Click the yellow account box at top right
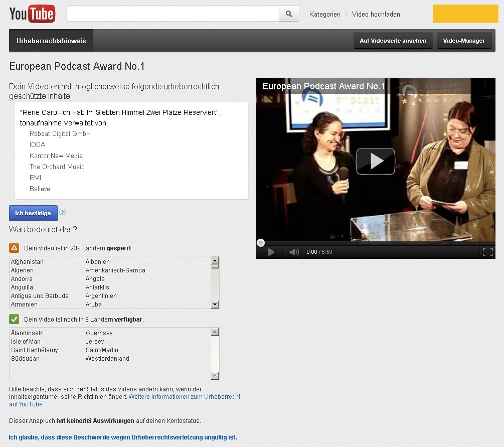 click(465, 14)
